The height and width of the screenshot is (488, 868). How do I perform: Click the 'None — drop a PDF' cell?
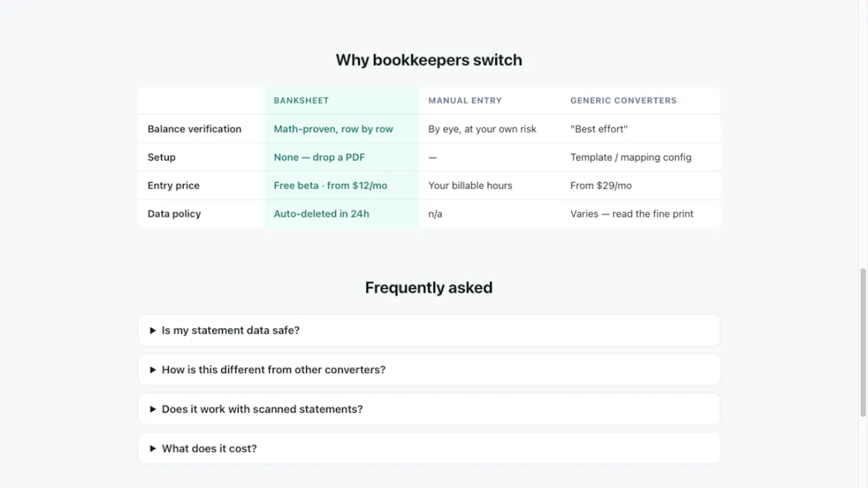click(x=342, y=157)
